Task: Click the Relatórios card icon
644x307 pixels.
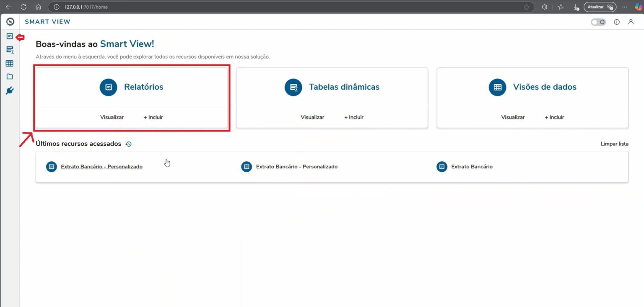Action: point(108,87)
